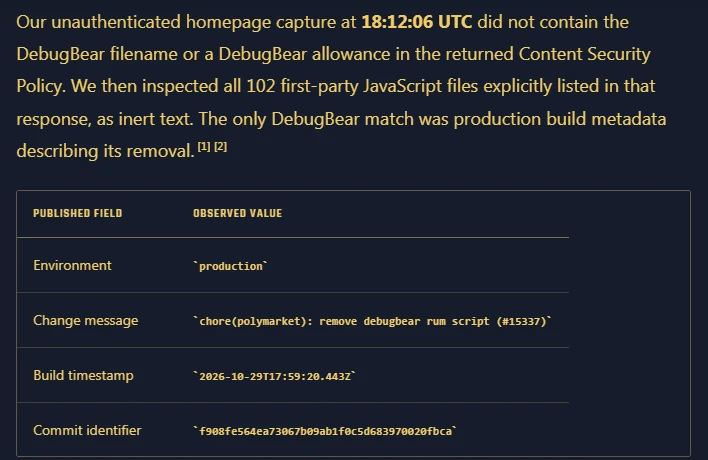Click the bold 18:12:06 UTC timestamp
Screen dimensions: 708x460
(x=417, y=22)
